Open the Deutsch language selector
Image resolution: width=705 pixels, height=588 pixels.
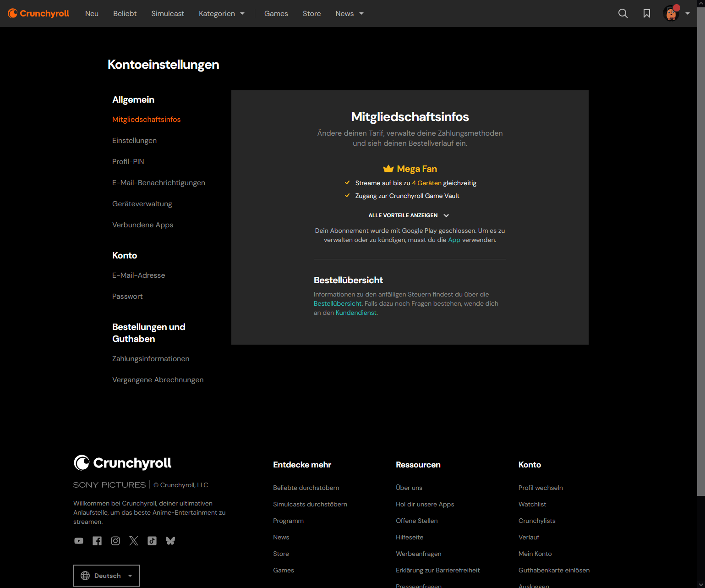tap(106, 575)
